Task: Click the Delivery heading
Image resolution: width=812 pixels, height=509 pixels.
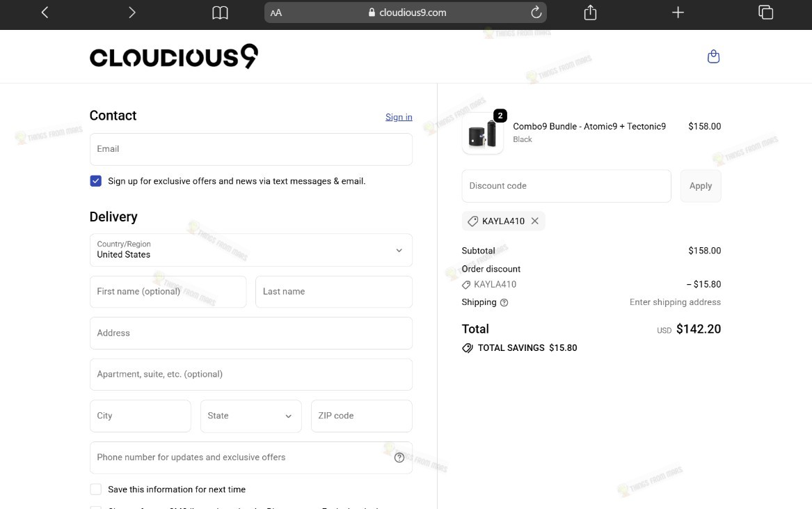Action: tap(113, 217)
